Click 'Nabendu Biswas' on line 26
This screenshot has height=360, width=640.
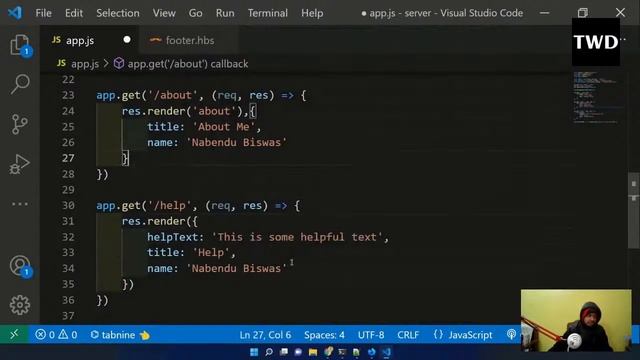click(x=236, y=142)
